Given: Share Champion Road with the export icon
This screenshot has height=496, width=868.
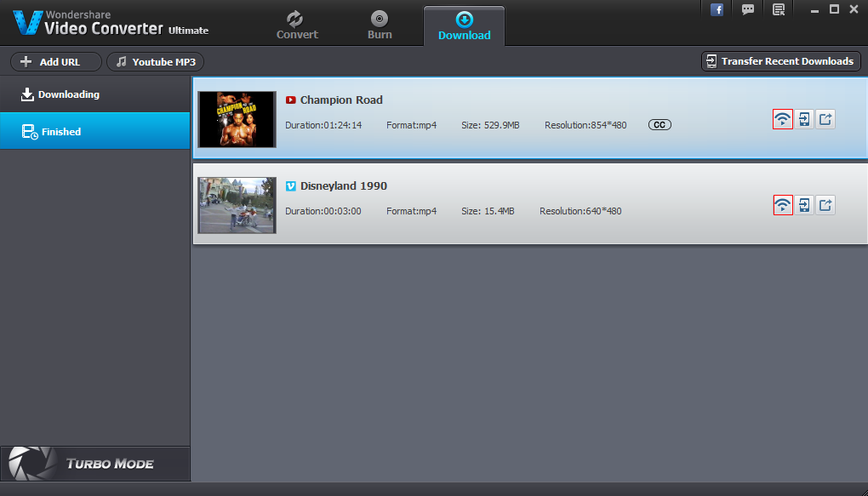Looking at the screenshot, I should click(825, 119).
